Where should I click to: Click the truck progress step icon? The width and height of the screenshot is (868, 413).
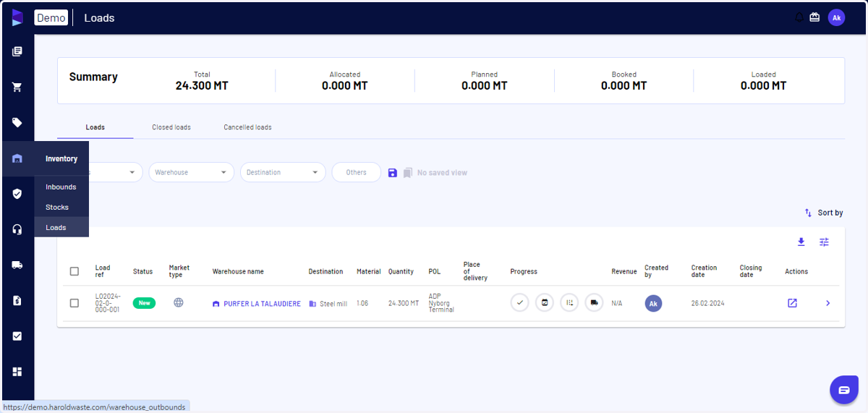[x=594, y=303]
